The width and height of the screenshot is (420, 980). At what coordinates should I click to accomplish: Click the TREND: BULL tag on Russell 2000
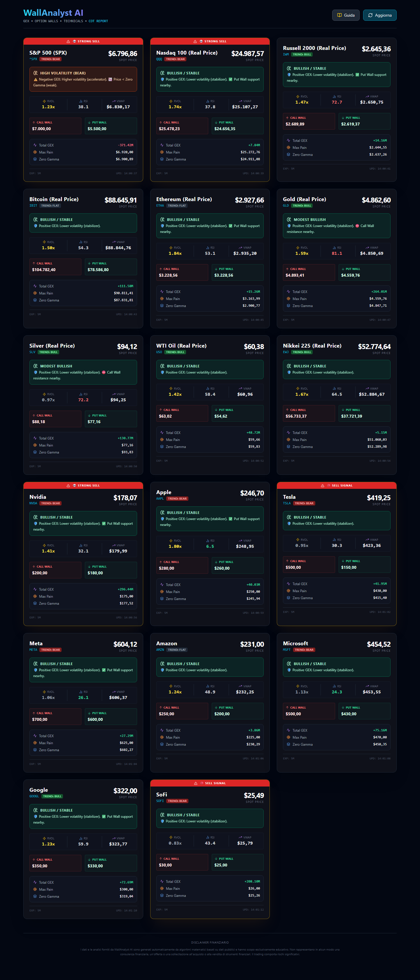[x=302, y=54]
